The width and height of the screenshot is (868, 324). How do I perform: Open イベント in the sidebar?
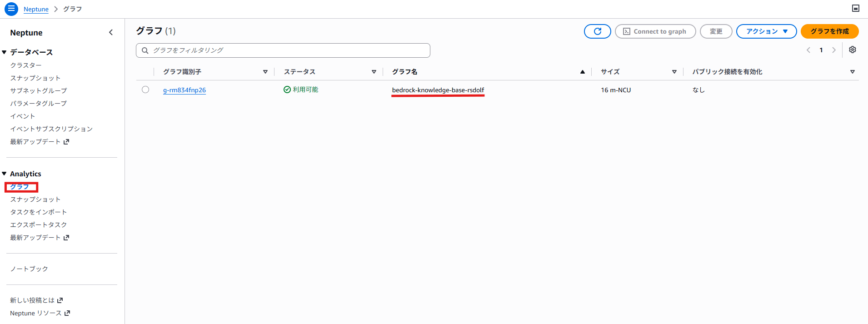(x=23, y=116)
